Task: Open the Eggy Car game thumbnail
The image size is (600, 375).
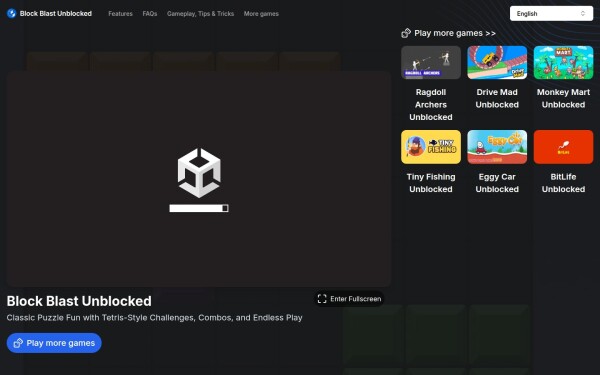Action: click(497, 147)
